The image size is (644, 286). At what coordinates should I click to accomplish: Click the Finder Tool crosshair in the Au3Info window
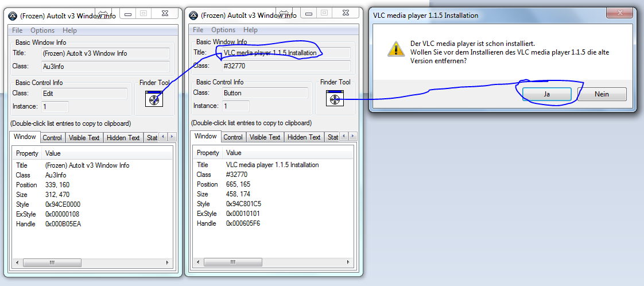click(154, 99)
